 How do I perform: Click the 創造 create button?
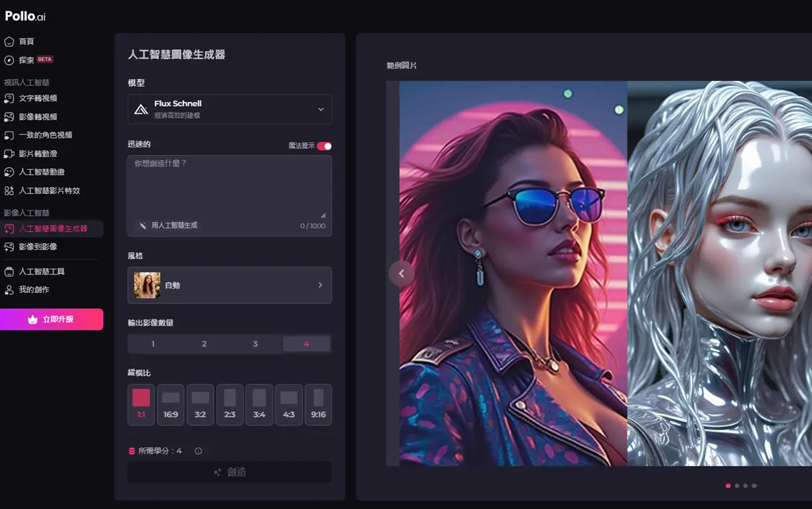click(x=230, y=472)
